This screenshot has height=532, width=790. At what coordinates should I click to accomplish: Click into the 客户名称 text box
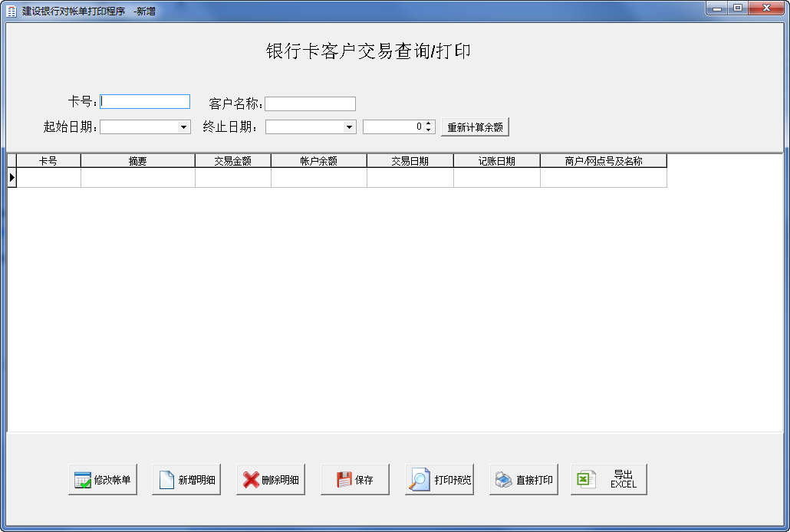(311, 103)
